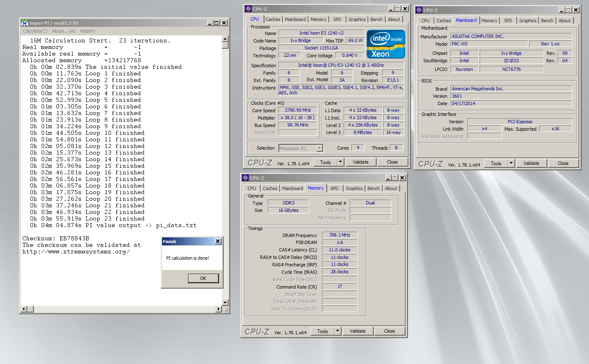Click the Size 16 GBytes memory value
This screenshot has height=364, width=589.
click(288, 210)
